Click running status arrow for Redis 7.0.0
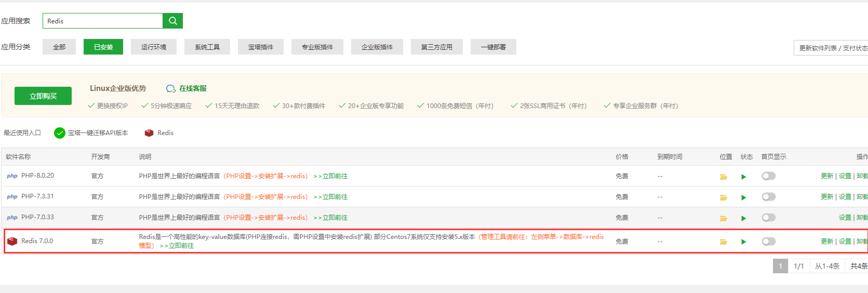This screenshot has width=868, height=293. [x=743, y=242]
